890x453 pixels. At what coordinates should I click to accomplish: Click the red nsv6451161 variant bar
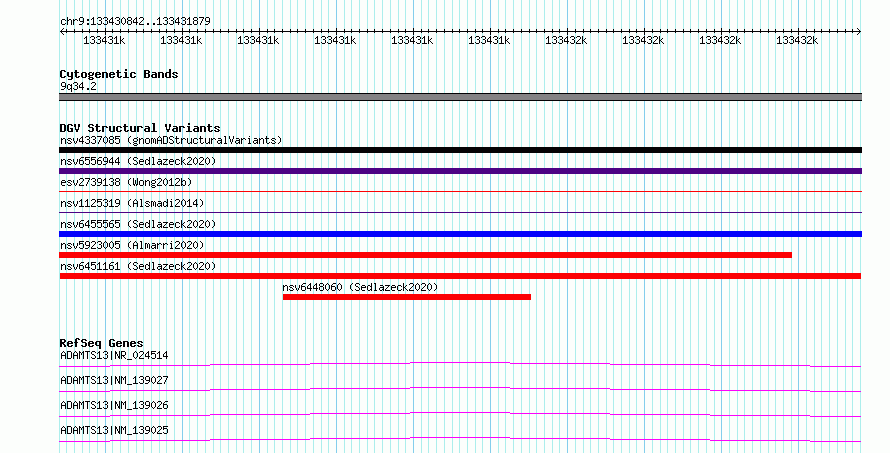click(460, 276)
